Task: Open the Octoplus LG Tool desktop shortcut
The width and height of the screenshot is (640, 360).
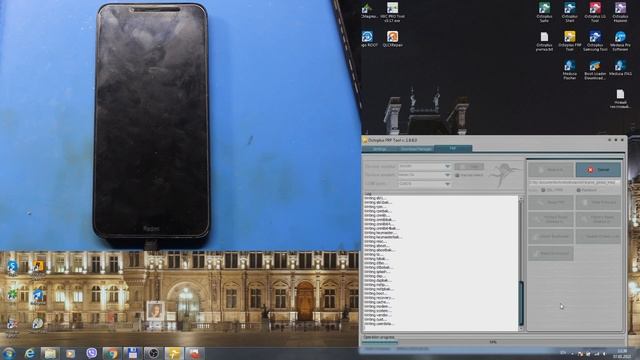Action: click(x=595, y=12)
